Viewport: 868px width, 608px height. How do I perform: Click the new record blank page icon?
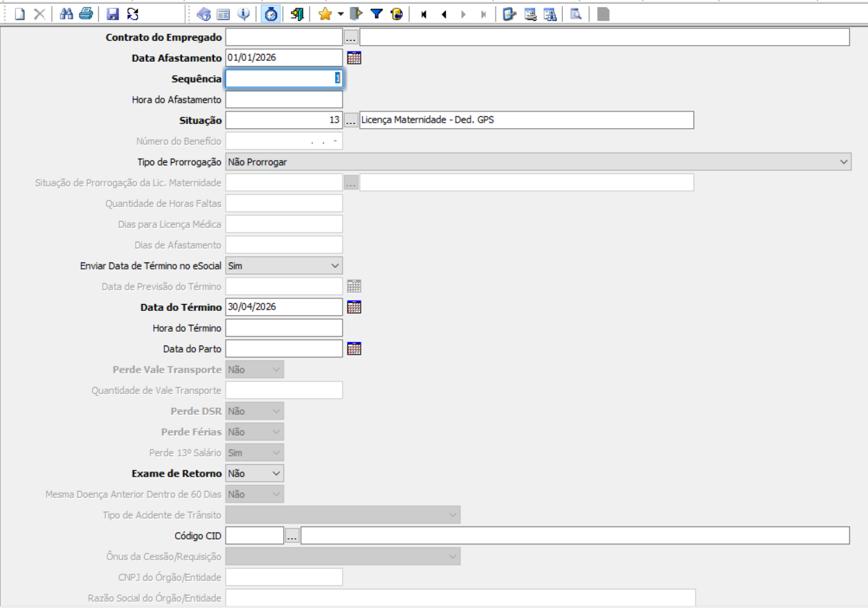click(20, 14)
